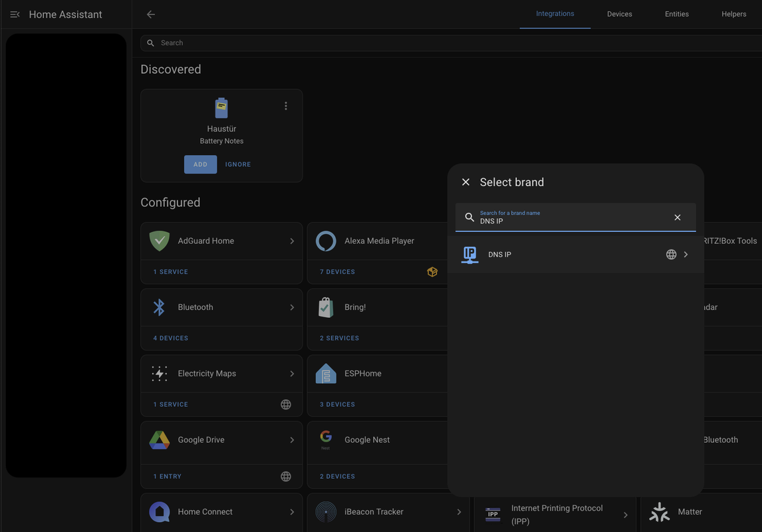Open Bring! 2 SERVICES link

click(339, 338)
